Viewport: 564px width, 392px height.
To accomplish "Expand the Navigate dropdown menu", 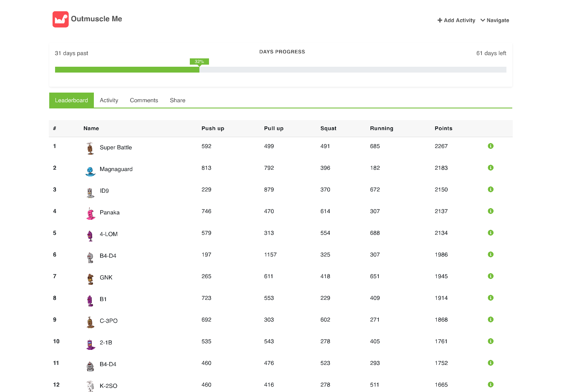I will [x=495, y=20].
